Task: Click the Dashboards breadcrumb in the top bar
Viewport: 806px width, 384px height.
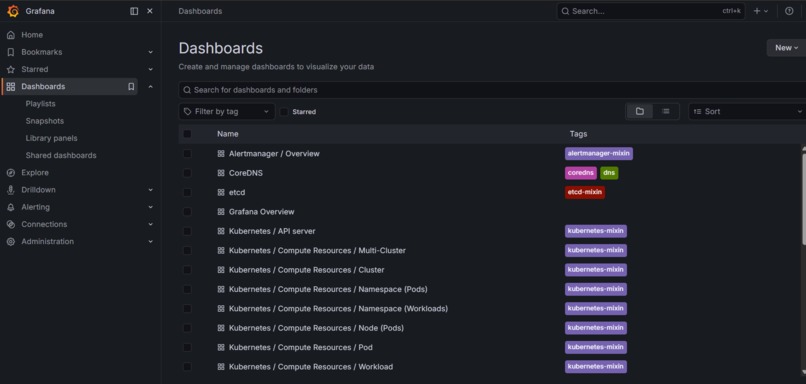Action: pyautogui.click(x=200, y=11)
